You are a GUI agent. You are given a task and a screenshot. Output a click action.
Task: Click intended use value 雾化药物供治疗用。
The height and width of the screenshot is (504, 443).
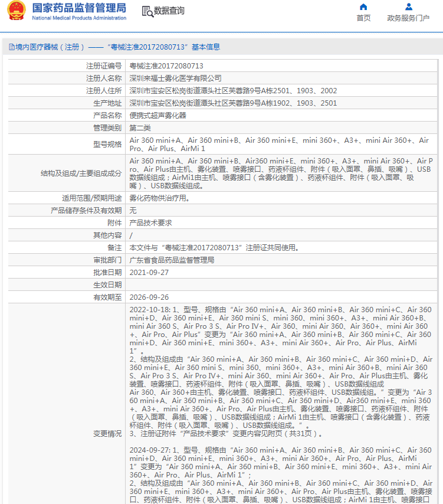click(159, 198)
